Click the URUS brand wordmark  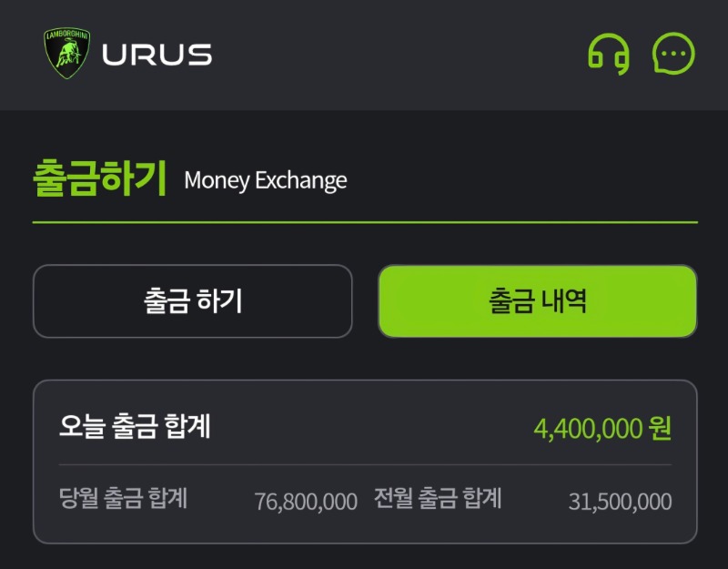click(157, 55)
